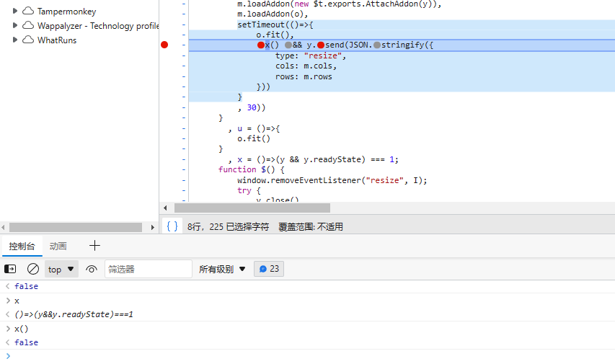
Task: Click the window.removeEventListener code line
Action: point(332,180)
